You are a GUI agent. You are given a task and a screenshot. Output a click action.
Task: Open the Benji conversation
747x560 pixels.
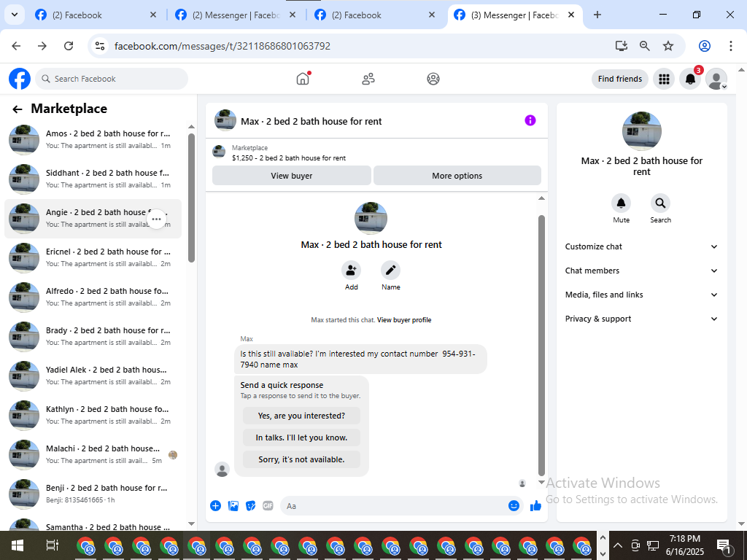tap(93, 494)
